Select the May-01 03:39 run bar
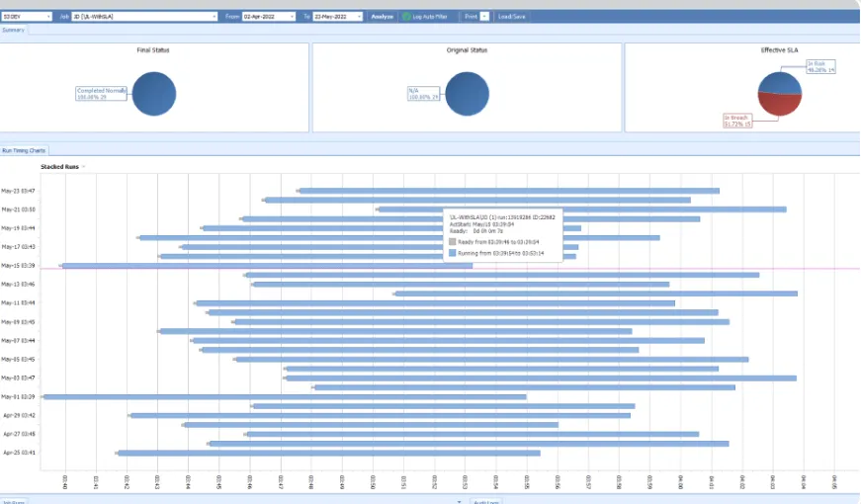Screen dimensions: 861x504 point(285,397)
